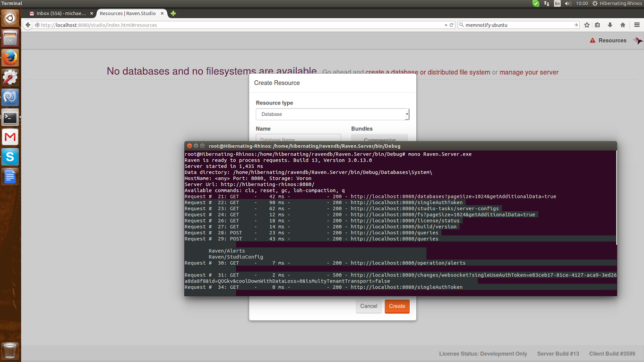Viewport: 644px width, 362px height.
Task: Go to Firefox home page icon
Action: pos(623,25)
